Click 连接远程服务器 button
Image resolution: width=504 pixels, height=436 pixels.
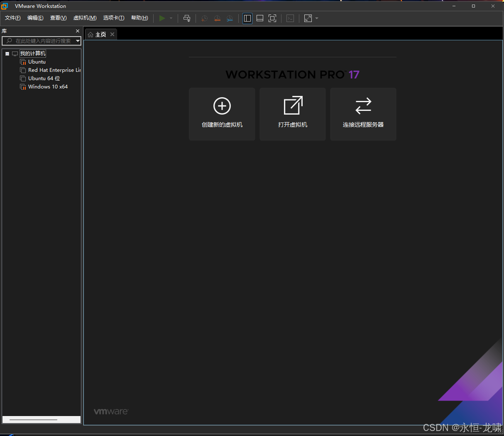point(363,114)
